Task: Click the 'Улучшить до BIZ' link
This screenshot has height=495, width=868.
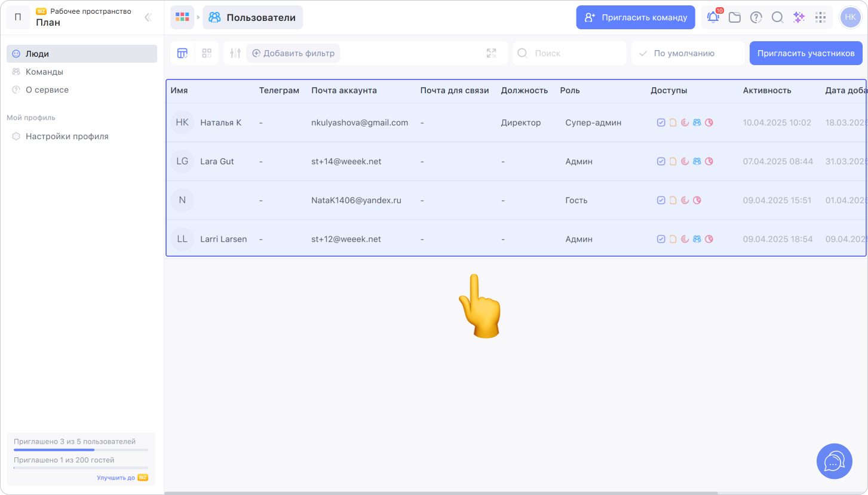Action: pyautogui.click(x=122, y=478)
